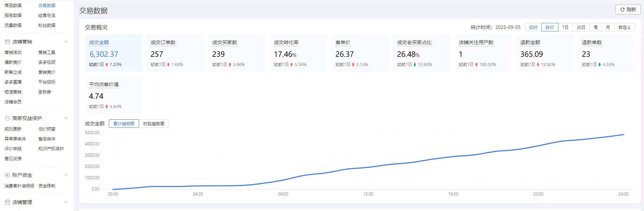Open 店铺会员 in sidebar
Image resolution: width=644 pixels, height=211 pixels.
[x=13, y=102]
